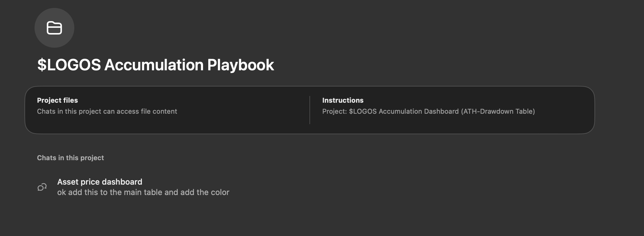Click the "Chats in this project" section label
This screenshot has width=644, height=236.
coord(70,158)
